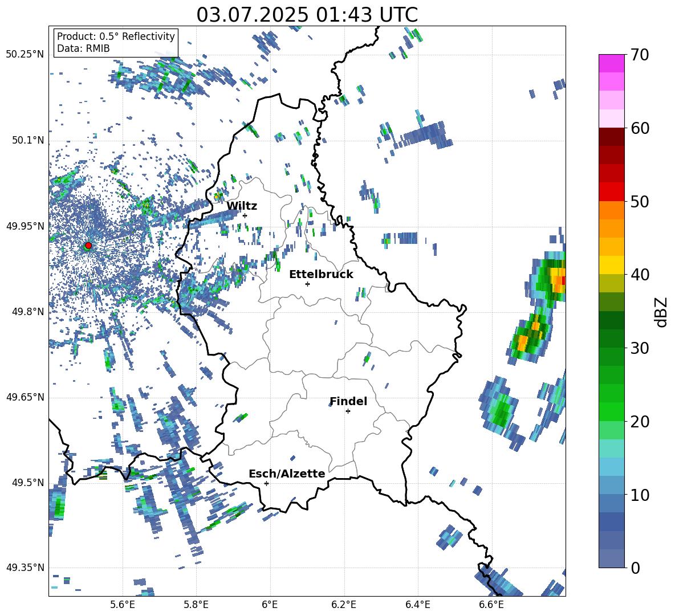The width and height of the screenshot is (675, 616).
Task: Pick the orange colorbar segment below 50
Action: 612,210
